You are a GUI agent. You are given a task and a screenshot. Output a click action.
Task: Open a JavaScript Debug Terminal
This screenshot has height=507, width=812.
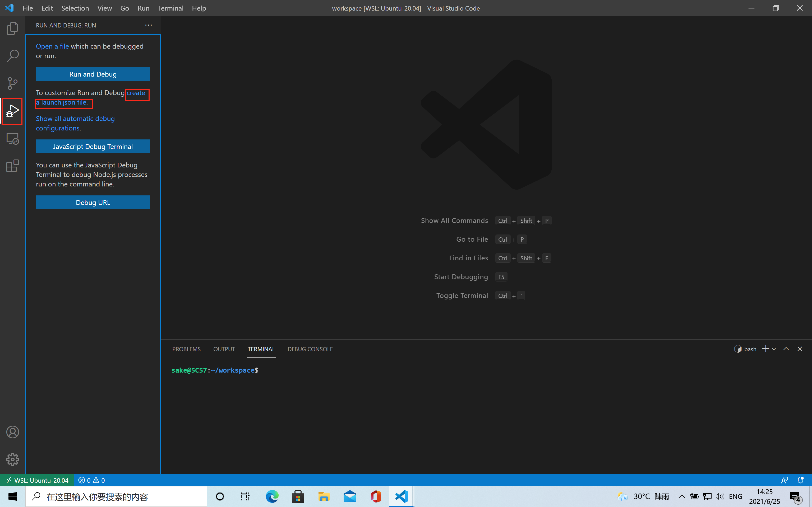[x=93, y=146]
